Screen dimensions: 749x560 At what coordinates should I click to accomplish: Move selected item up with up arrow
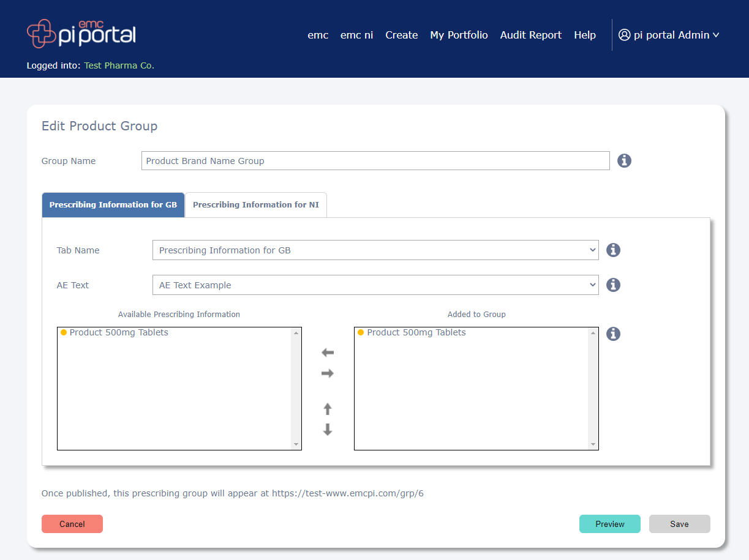pyautogui.click(x=328, y=409)
